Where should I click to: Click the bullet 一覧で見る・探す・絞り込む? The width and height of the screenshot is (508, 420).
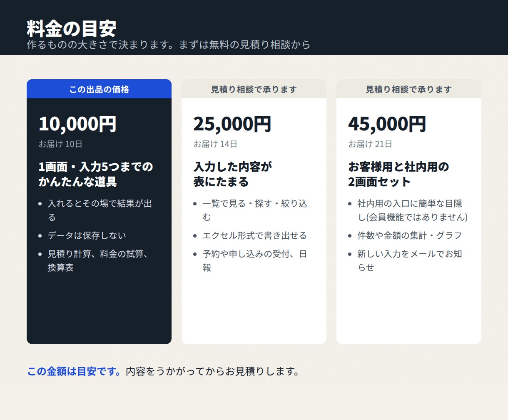click(x=255, y=210)
